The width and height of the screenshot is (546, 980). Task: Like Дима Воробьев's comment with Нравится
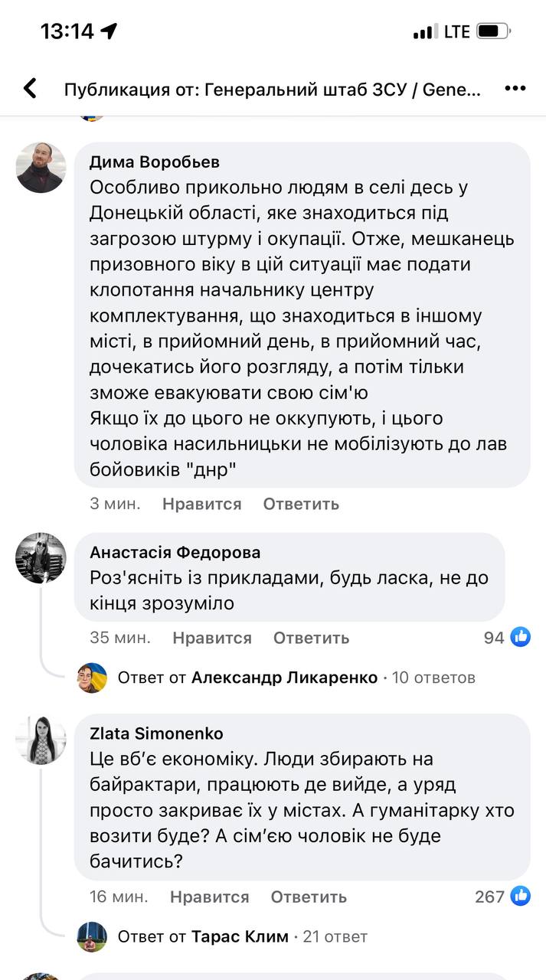point(201,504)
